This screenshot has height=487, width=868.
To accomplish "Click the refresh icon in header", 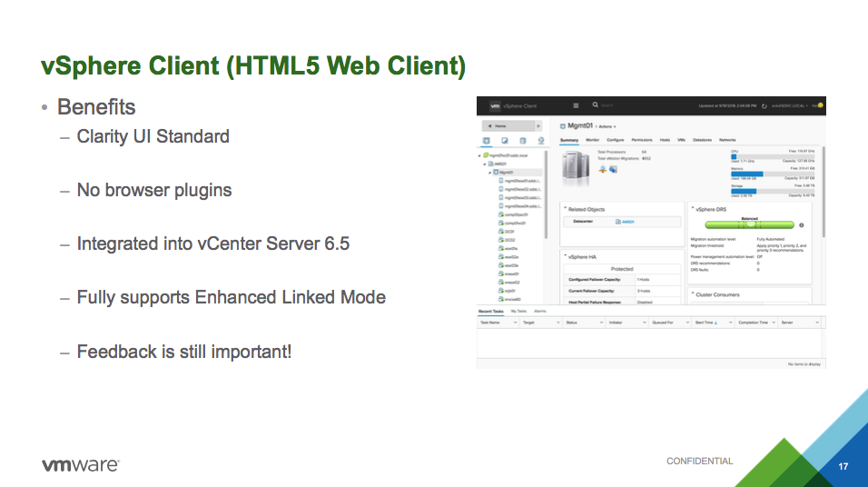I will tap(764, 106).
